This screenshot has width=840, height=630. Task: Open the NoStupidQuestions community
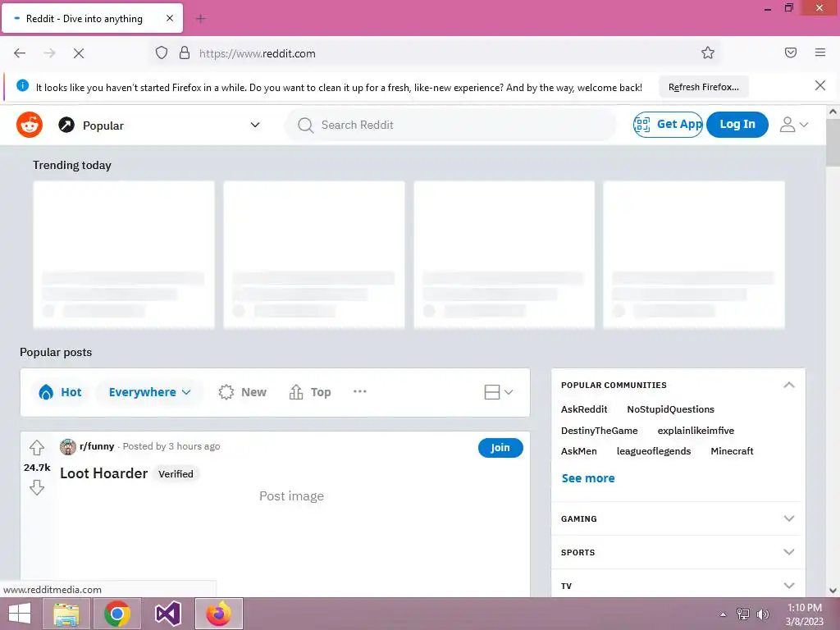[670, 409]
